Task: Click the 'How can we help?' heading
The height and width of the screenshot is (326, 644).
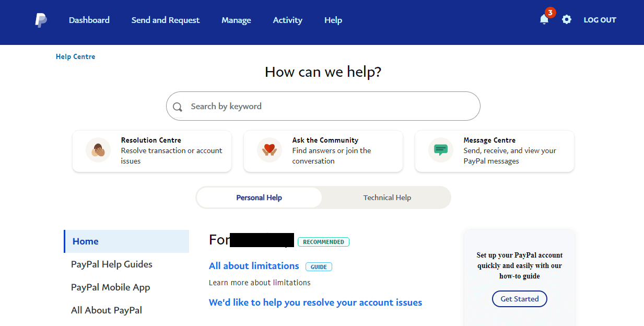Action: [323, 72]
